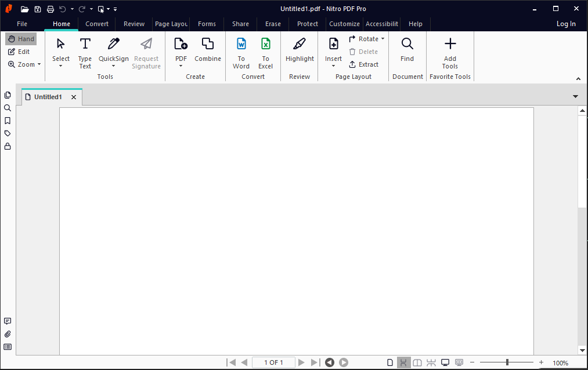The image size is (588, 370).
Task: Click the zoom slider handle
Action: point(507,362)
